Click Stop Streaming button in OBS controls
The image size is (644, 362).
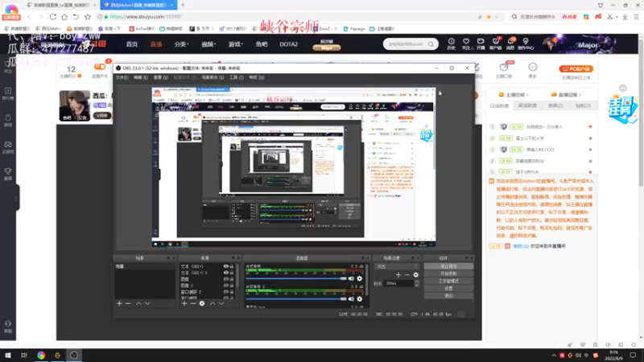pos(448,266)
